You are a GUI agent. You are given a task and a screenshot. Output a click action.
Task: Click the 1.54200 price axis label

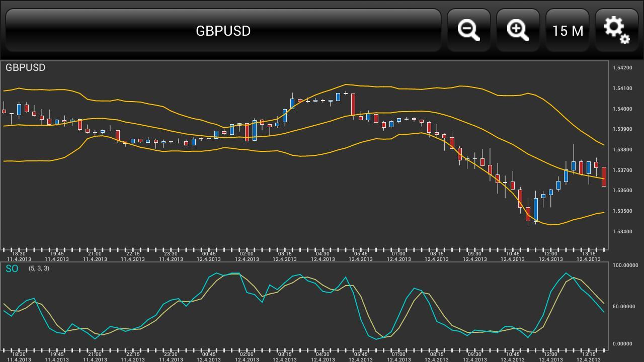point(622,68)
